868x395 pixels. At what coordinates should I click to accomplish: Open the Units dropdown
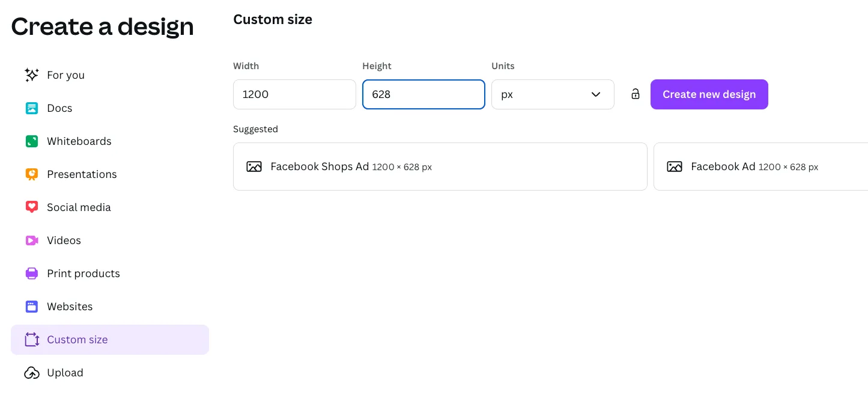(552, 94)
